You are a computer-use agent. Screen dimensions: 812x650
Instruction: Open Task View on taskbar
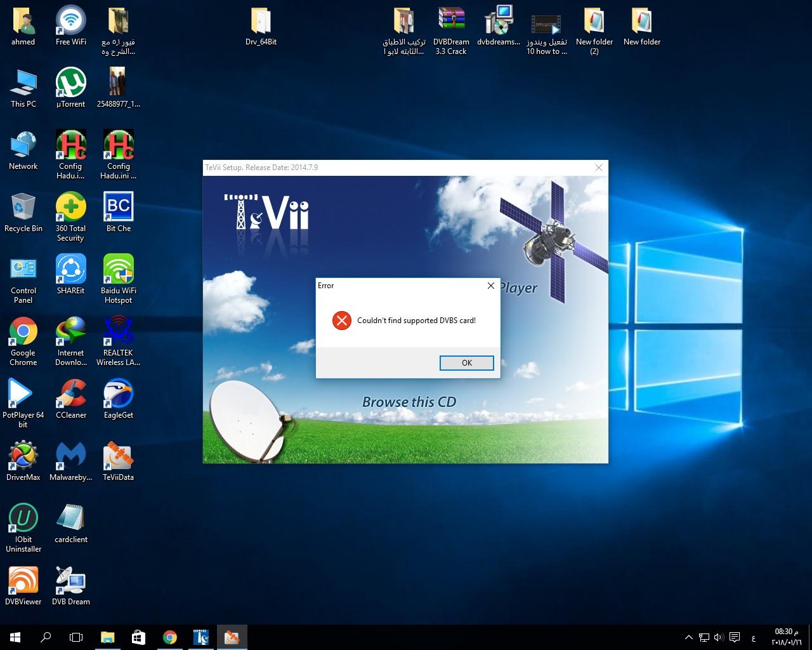76,637
